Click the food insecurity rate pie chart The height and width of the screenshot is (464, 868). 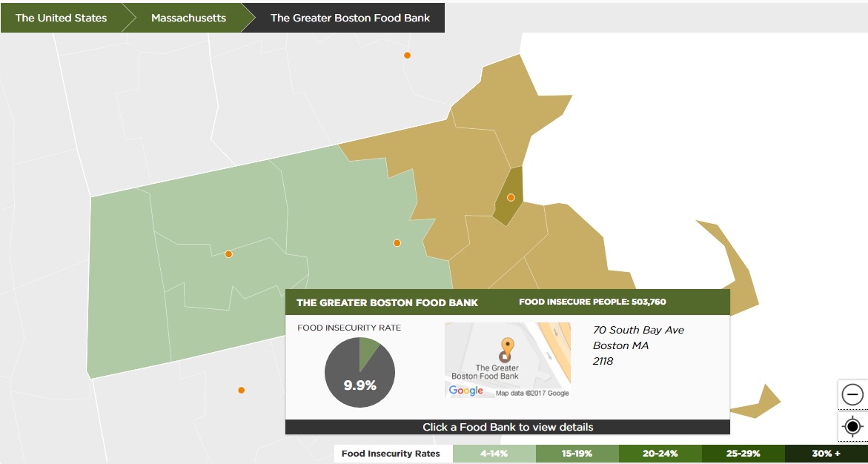coord(360,373)
